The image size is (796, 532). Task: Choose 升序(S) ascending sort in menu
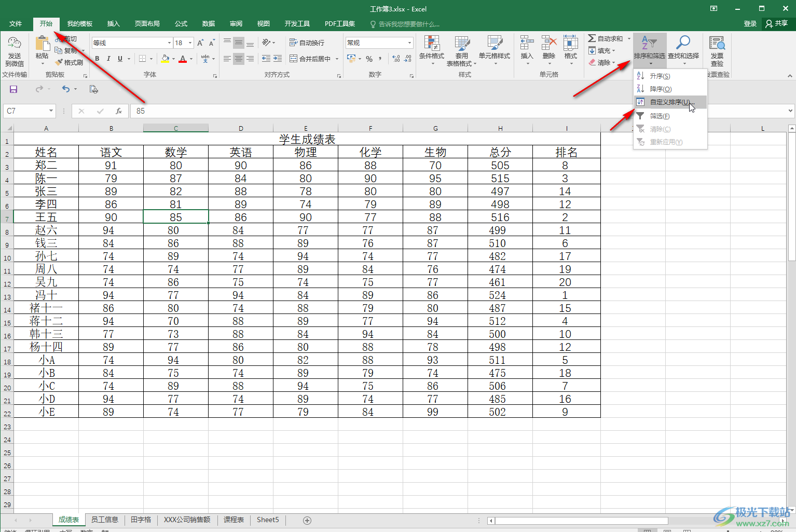(x=670, y=76)
